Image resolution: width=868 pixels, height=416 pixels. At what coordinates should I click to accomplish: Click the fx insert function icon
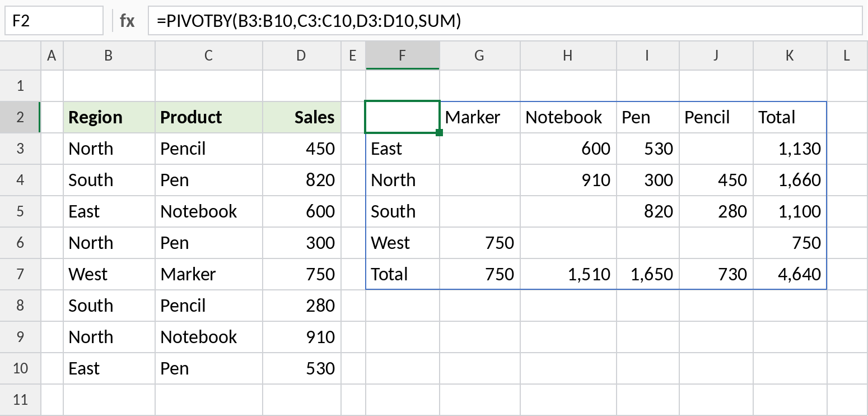coord(127,21)
